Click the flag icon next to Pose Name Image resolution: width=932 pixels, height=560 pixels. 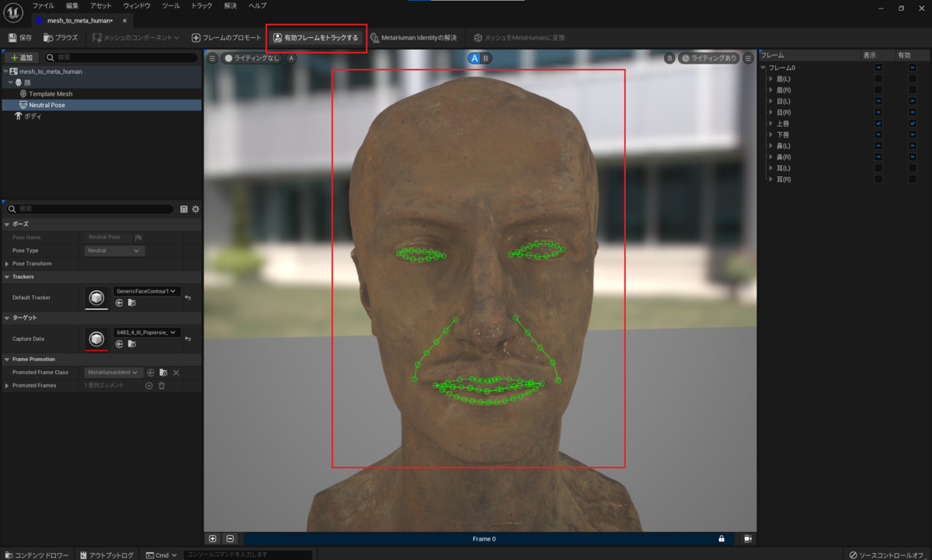138,238
